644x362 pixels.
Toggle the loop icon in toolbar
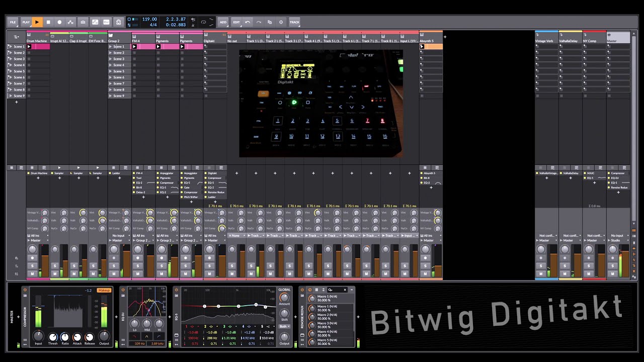tap(203, 22)
